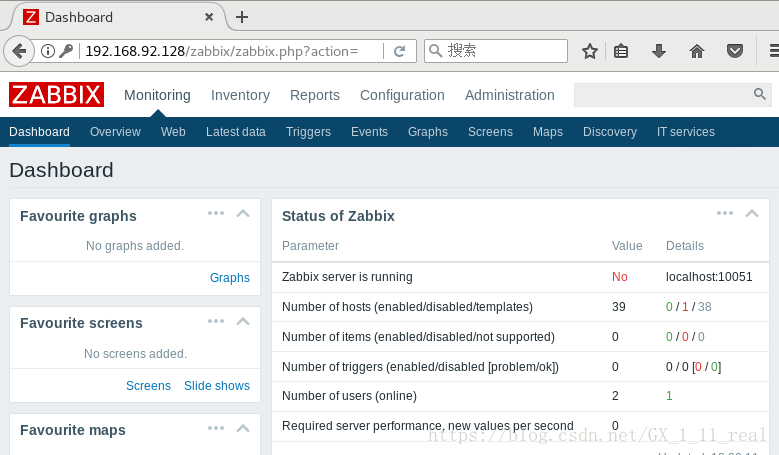Show bookmarks list icon

coord(621,51)
